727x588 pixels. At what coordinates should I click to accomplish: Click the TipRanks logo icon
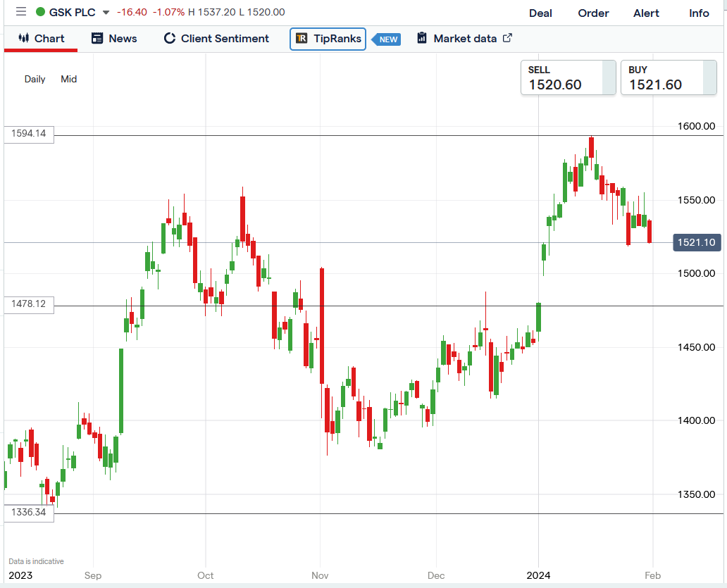302,39
